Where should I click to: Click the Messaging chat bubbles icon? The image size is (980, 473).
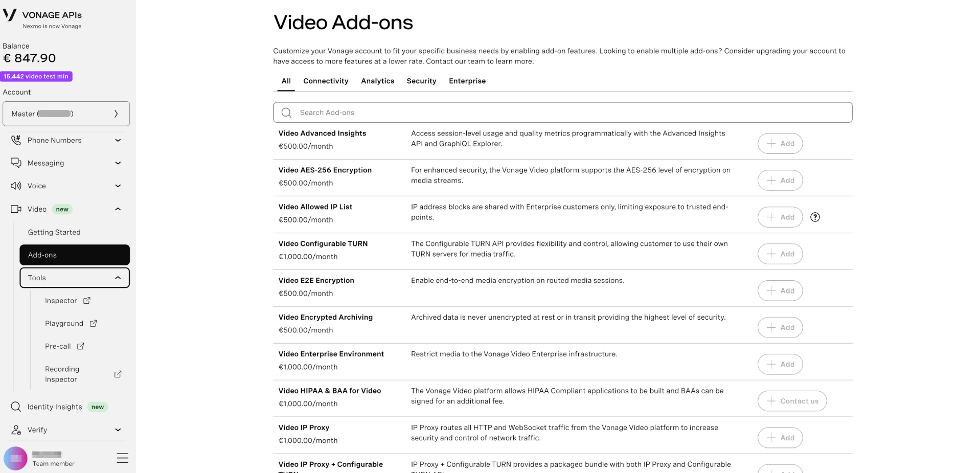16,163
